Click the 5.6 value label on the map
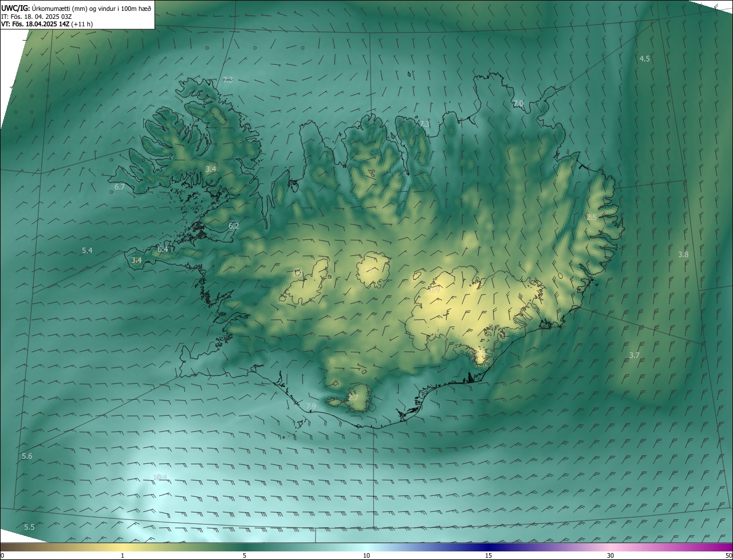733x560 pixels. (x=27, y=456)
